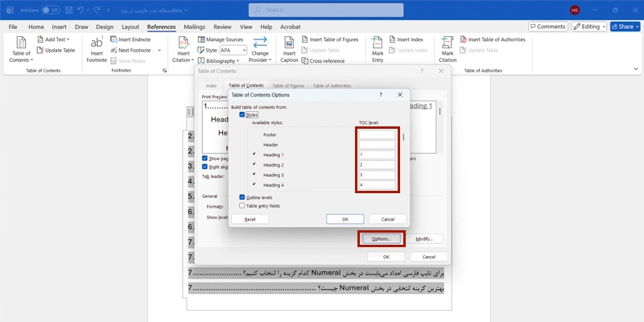Click TOC level field for Heading 3

pos(377,175)
